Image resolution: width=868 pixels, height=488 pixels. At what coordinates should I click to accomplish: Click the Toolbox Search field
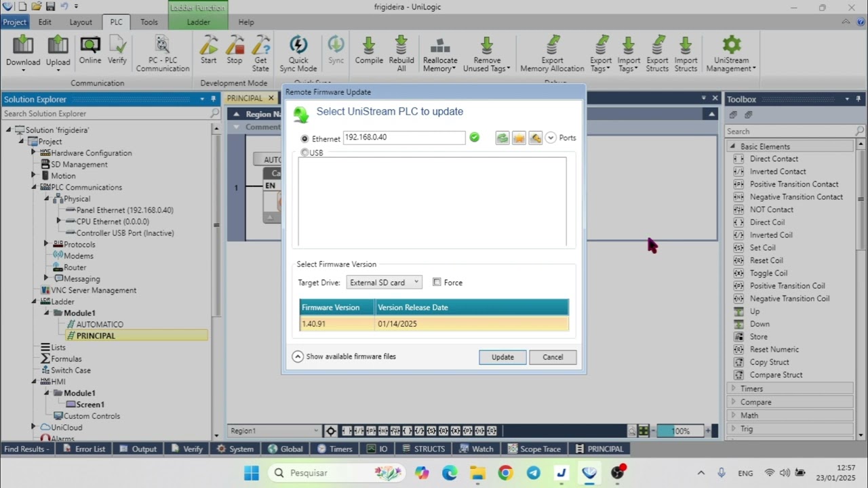(x=790, y=131)
